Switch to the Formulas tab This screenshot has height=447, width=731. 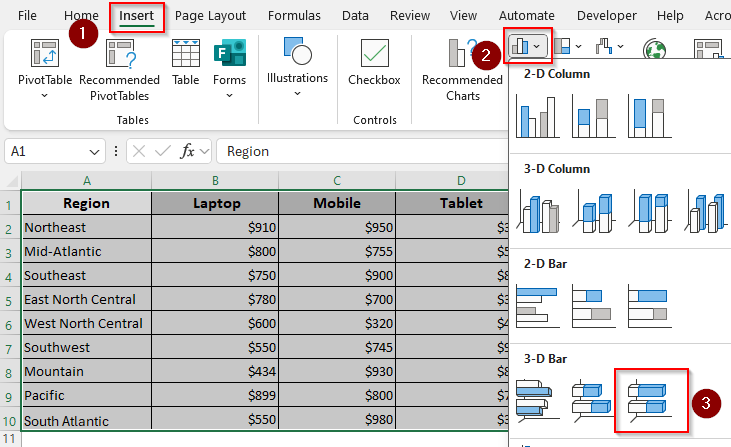pyautogui.click(x=294, y=16)
